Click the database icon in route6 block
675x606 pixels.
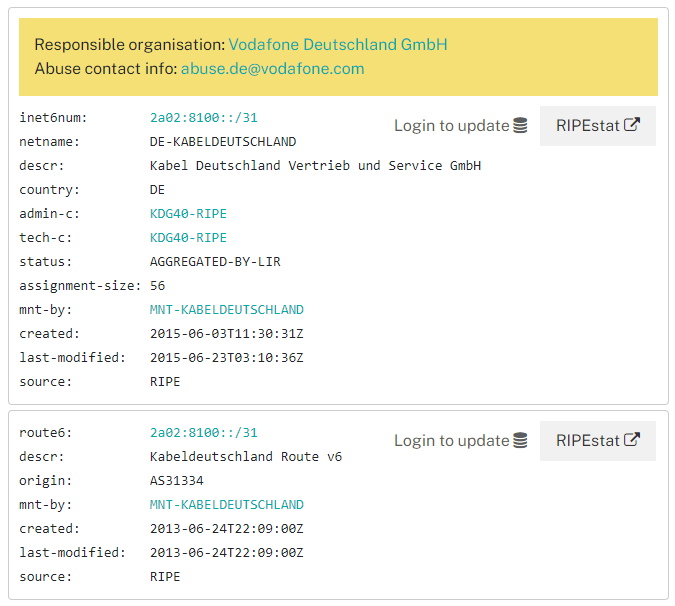tap(520, 440)
